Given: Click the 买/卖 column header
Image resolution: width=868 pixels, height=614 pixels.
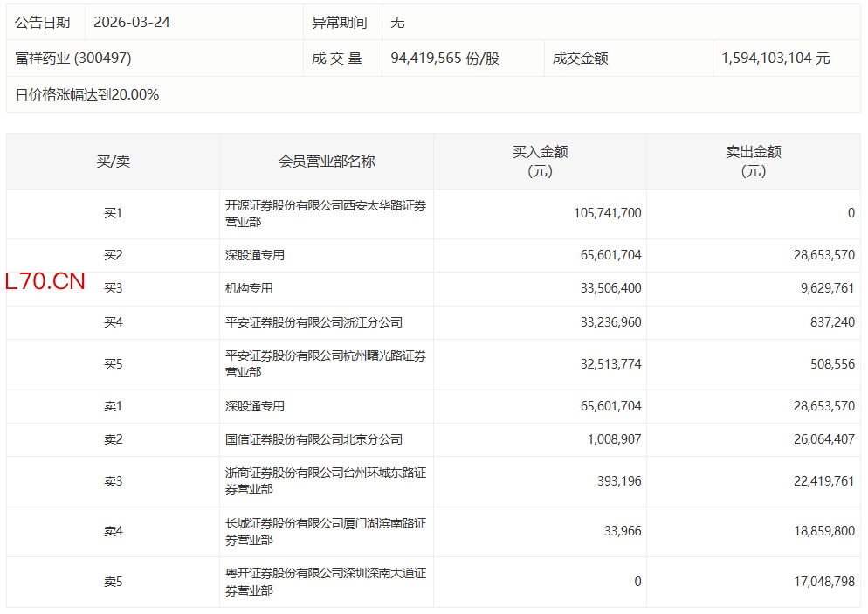Looking at the screenshot, I should tap(113, 162).
